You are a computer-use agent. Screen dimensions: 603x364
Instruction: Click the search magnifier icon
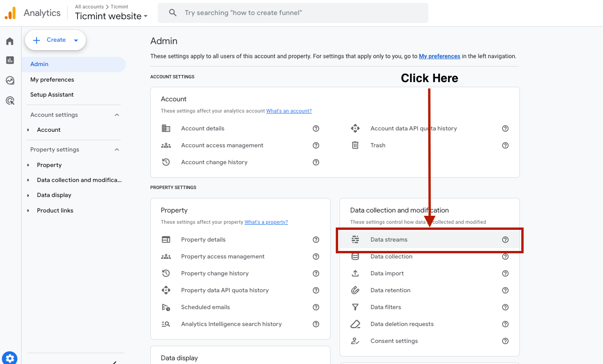173,13
